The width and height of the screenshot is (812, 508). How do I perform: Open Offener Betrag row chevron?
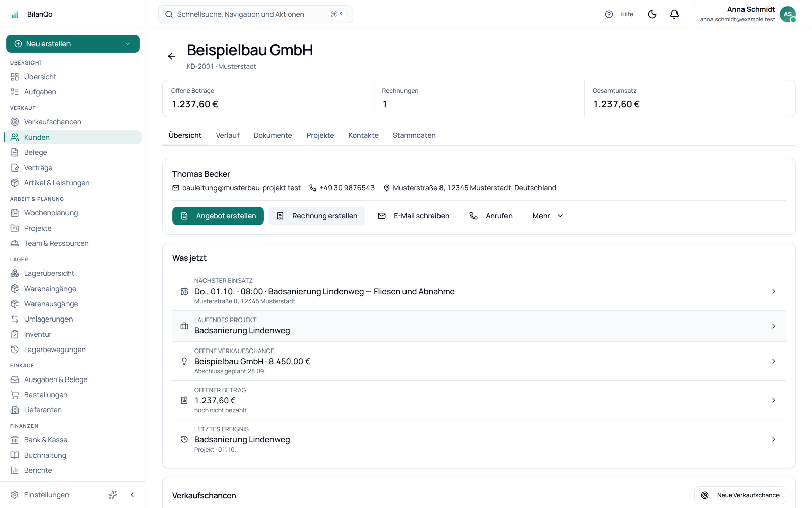[x=774, y=400]
